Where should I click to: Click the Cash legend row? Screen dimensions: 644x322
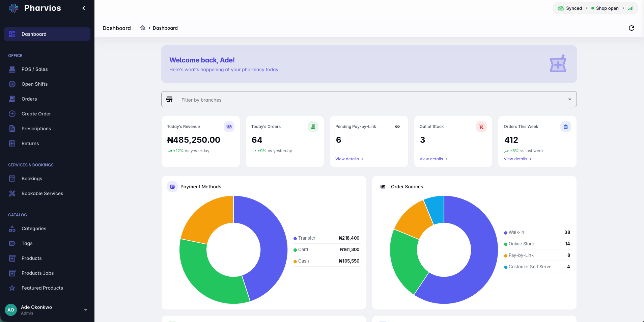327,261
